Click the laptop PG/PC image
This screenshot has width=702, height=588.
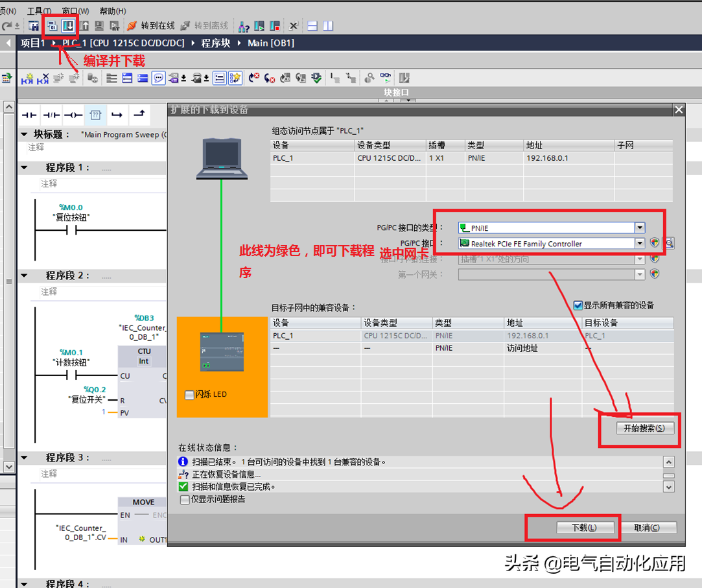click(x=222, y=159)
